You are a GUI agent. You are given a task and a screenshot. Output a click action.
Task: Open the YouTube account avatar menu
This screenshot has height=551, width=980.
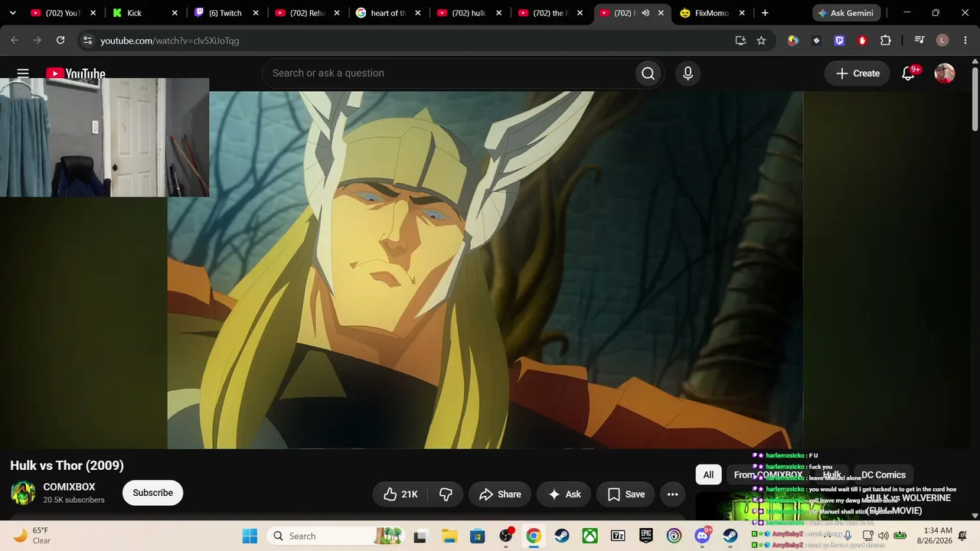click(945, 73)
